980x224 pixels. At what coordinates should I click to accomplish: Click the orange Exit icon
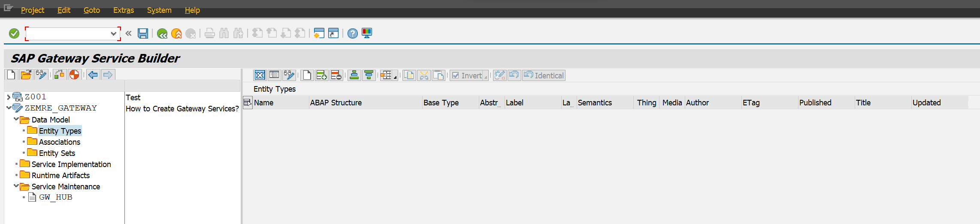click(176, 33)
